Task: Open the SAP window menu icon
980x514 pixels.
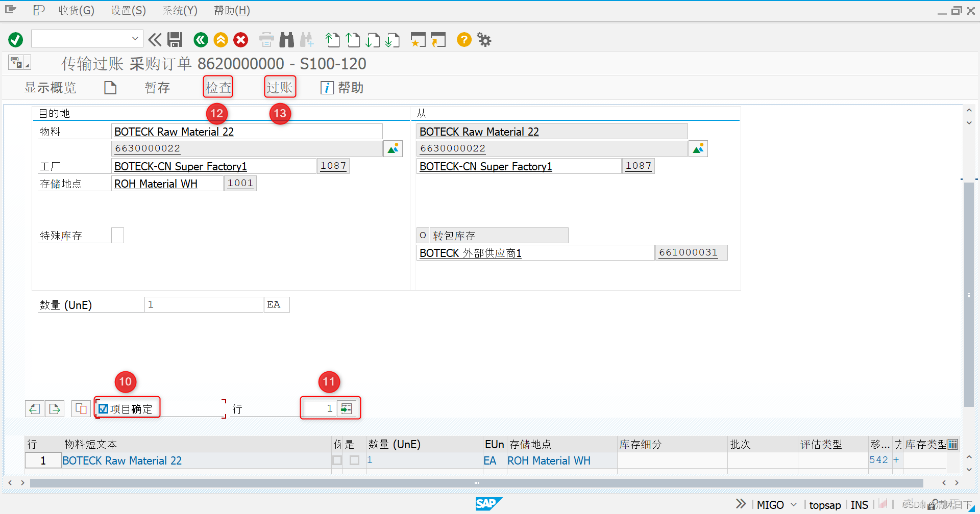Action: (11, 10)
